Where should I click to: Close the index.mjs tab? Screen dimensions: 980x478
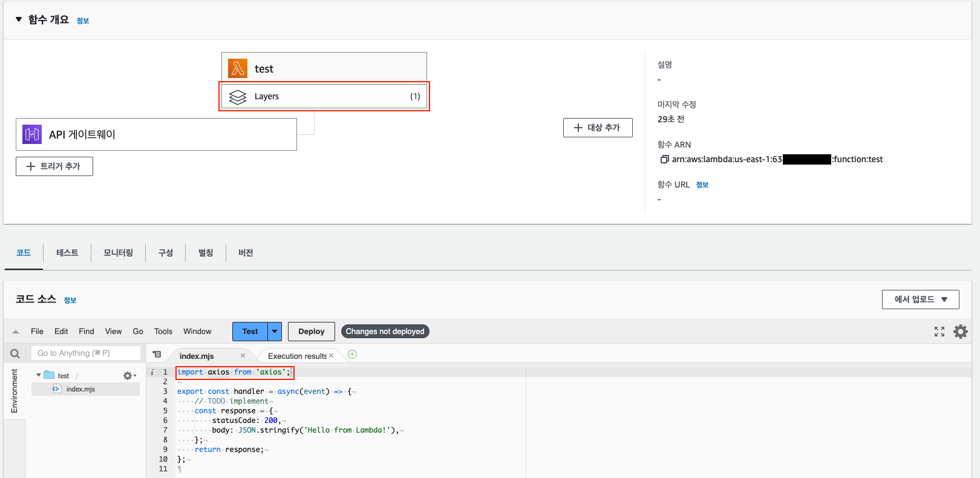(243, 356)
